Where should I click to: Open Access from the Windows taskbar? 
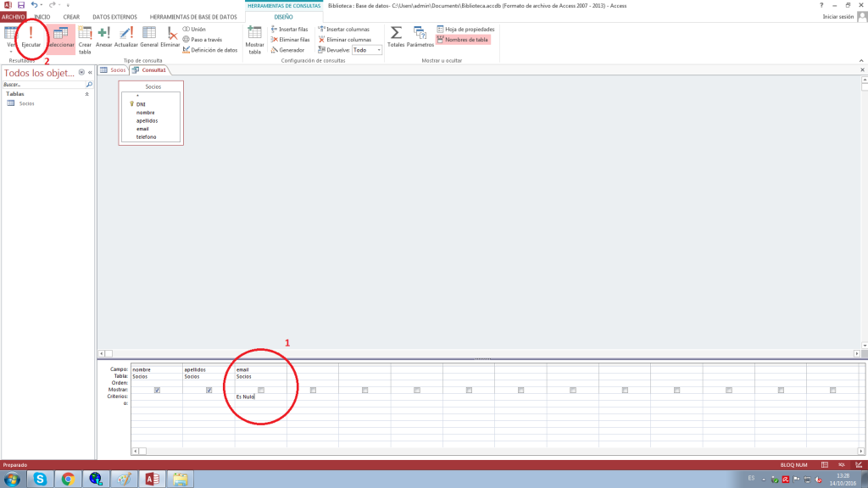tap(153, 480)
